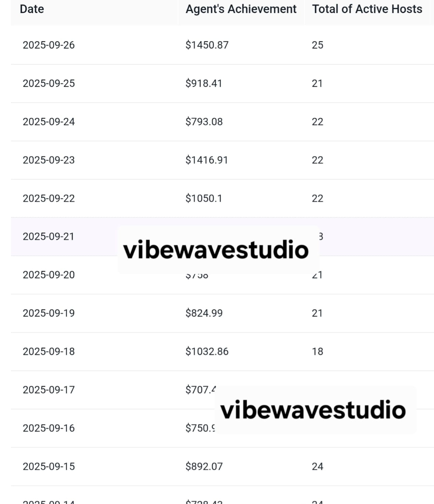Select the 2025-09-17 date cell

pos(49,390)
